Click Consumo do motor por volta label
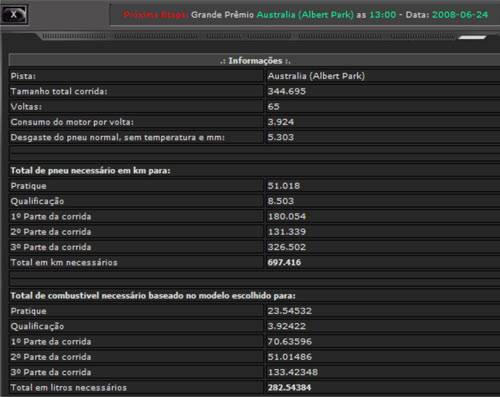Screen dimensions: 500x397 pos(72,122)
